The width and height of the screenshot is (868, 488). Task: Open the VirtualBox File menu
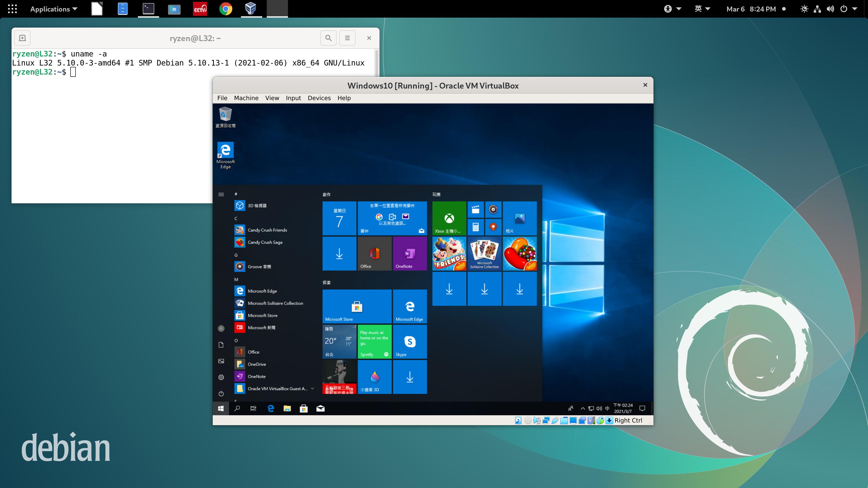click(222, 98)
